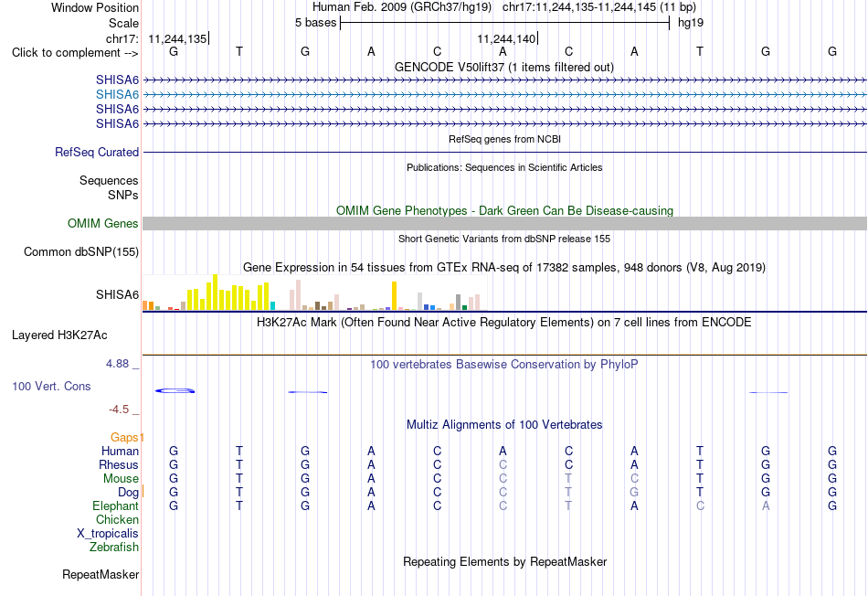Viewport: 868px width, 596px height.
Task: Click the OMIM Genes track label
Action: point(103,223)
